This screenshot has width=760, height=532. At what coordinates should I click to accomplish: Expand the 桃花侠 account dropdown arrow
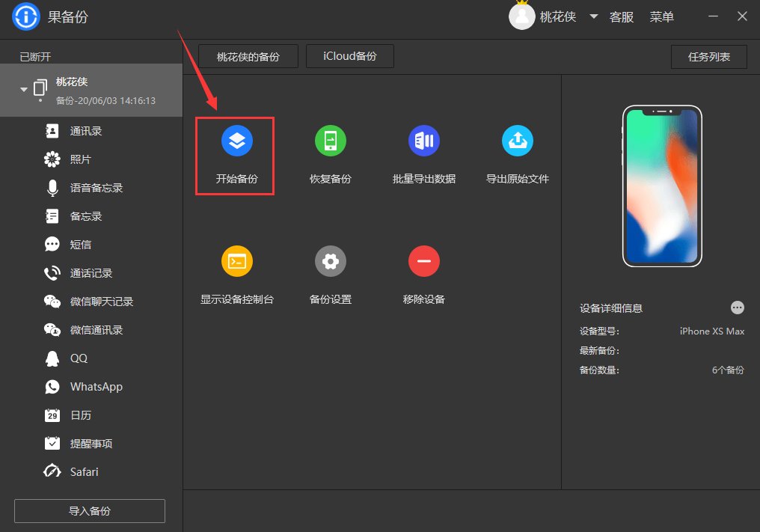coord(593,17)
